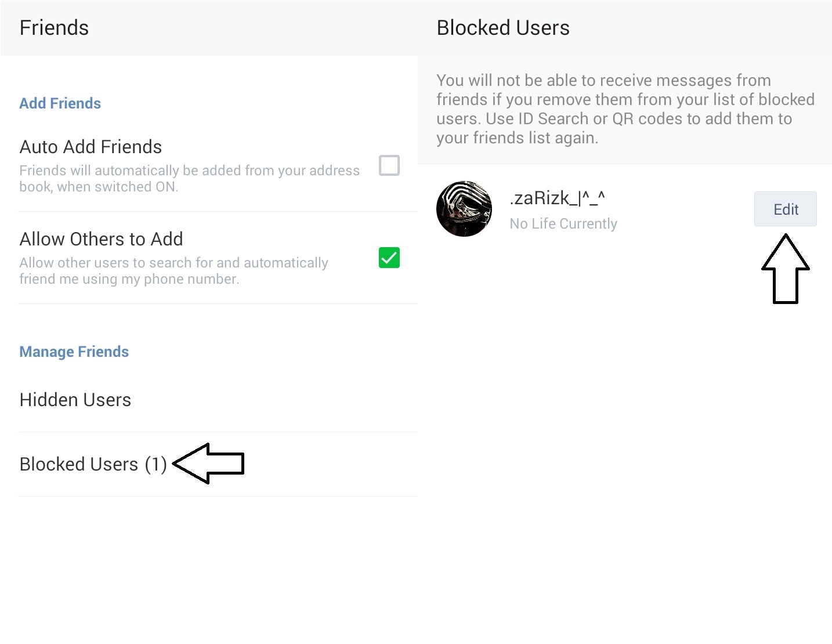Viewport: 832px width, 644px height.
Task: Click the status message No Life Currently
Action: [563, 223]
